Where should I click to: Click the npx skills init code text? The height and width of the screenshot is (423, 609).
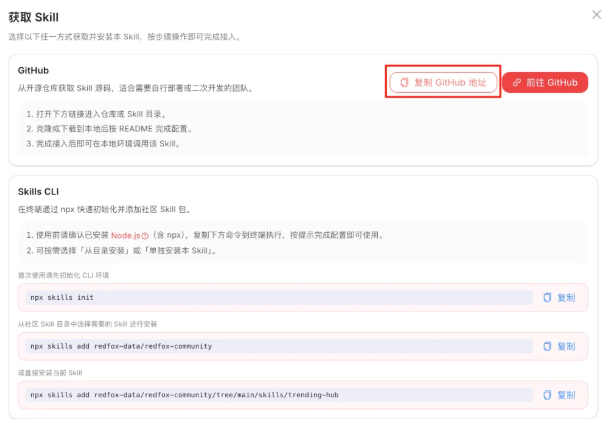pyautogui.click(x=62, y=298)
